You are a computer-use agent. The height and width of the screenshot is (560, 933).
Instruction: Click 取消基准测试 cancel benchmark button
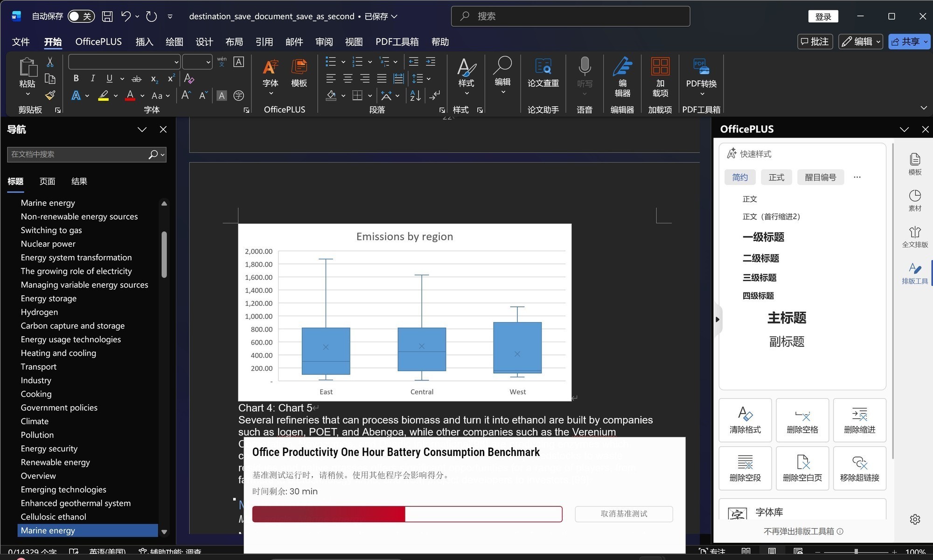(x=624, y=514)
